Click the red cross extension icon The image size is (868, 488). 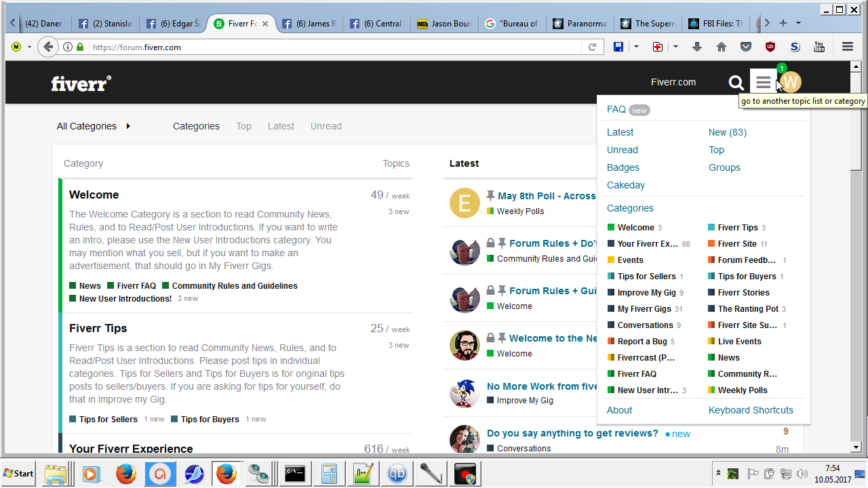(x=658, y=47)
